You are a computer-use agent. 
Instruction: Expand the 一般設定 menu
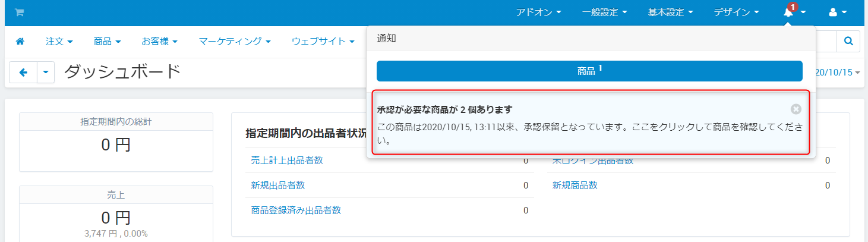pos(605,12)
